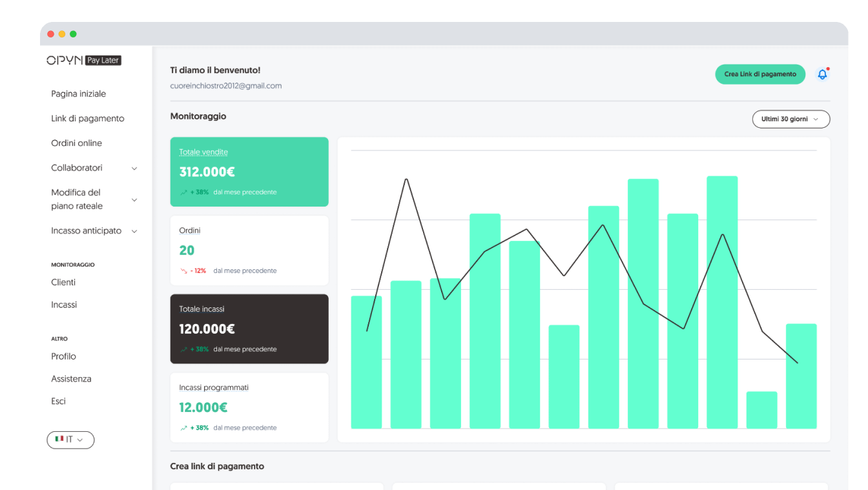Select the Ordini card showing 20

point(249,250)
